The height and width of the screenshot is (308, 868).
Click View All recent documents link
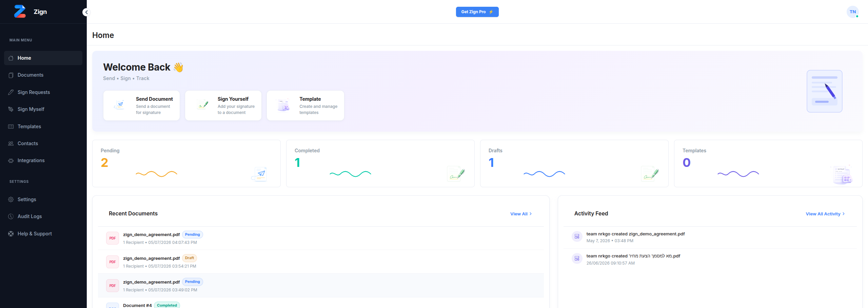[x=521, y=214]
